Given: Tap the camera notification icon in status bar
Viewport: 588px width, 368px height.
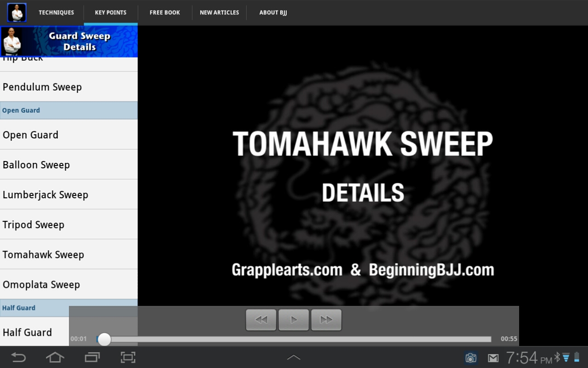Looking at the screenshot, I should pyautogui.click(x=471, y=357).
